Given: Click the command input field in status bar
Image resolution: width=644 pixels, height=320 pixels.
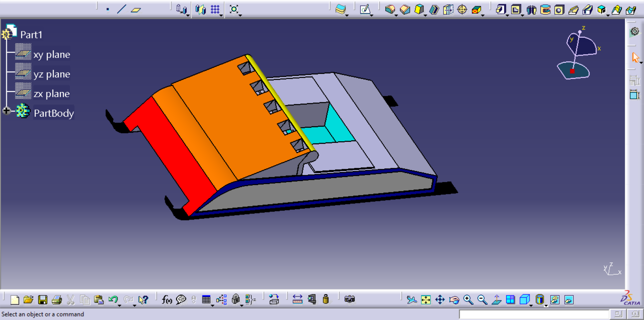Looking at the screenshot, I should point(534,314).
